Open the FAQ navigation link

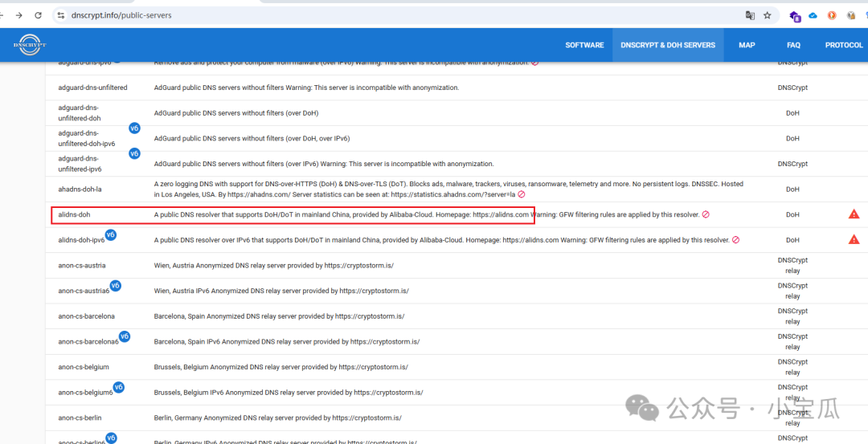pos(793,45)
